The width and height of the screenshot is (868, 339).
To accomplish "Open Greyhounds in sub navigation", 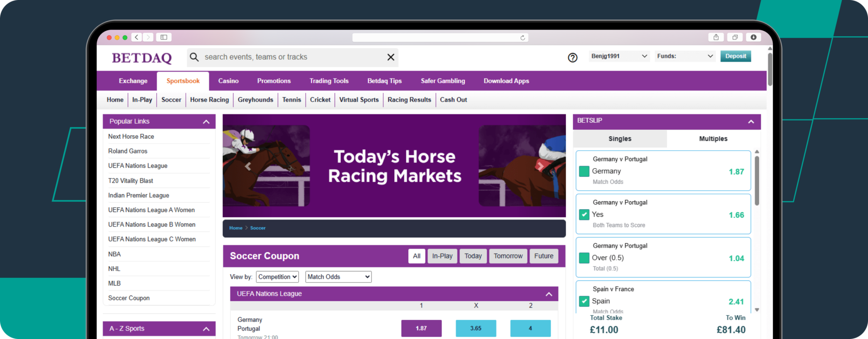I will [255, 100].
